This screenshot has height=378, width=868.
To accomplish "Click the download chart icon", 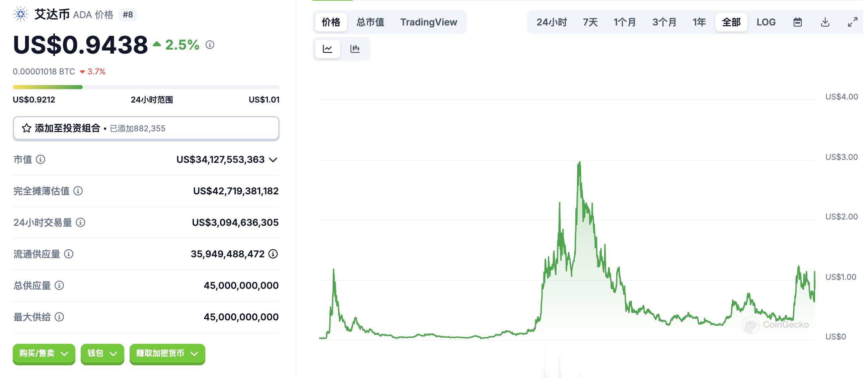I will point(825,22).
